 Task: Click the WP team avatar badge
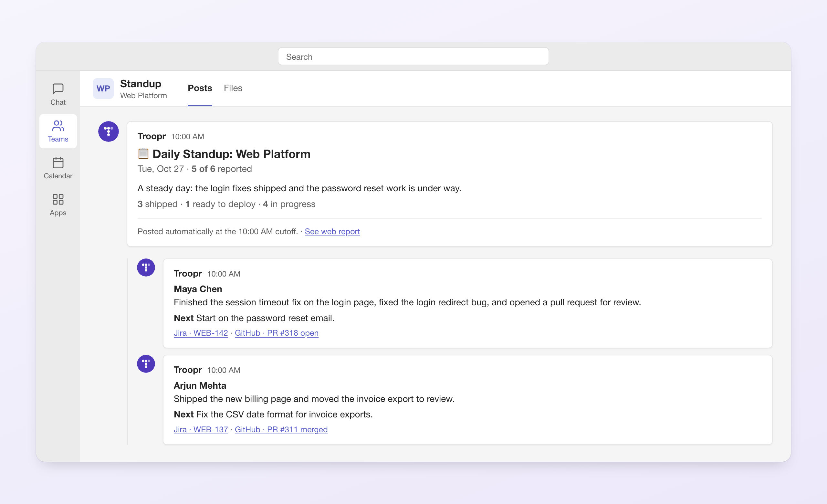point(103,89)
